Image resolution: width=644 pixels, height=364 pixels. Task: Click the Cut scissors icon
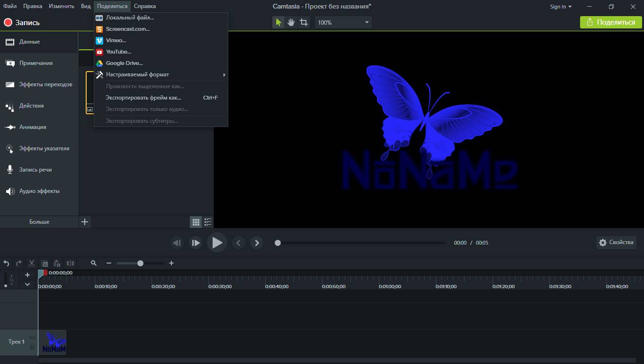[32, 263]
